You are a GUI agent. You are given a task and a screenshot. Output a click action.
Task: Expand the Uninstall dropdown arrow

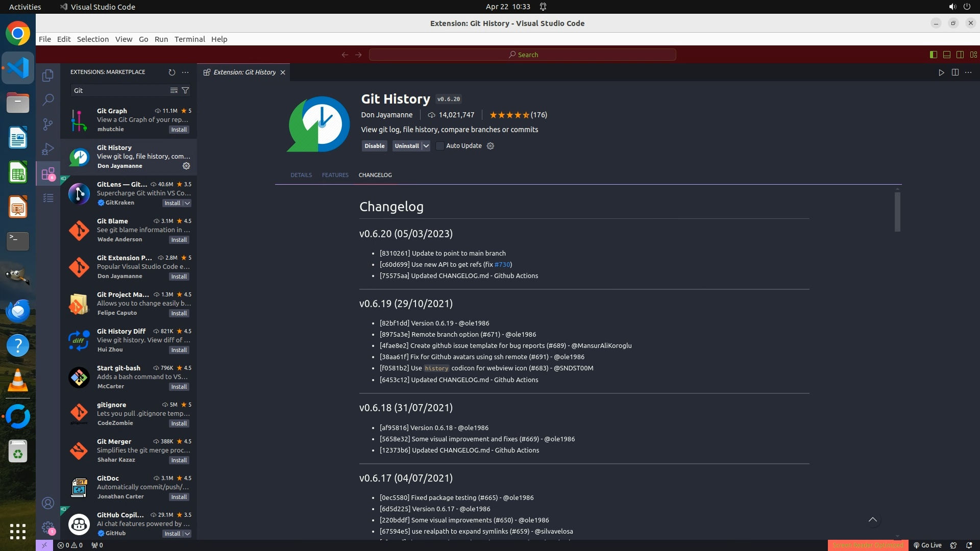426,146
